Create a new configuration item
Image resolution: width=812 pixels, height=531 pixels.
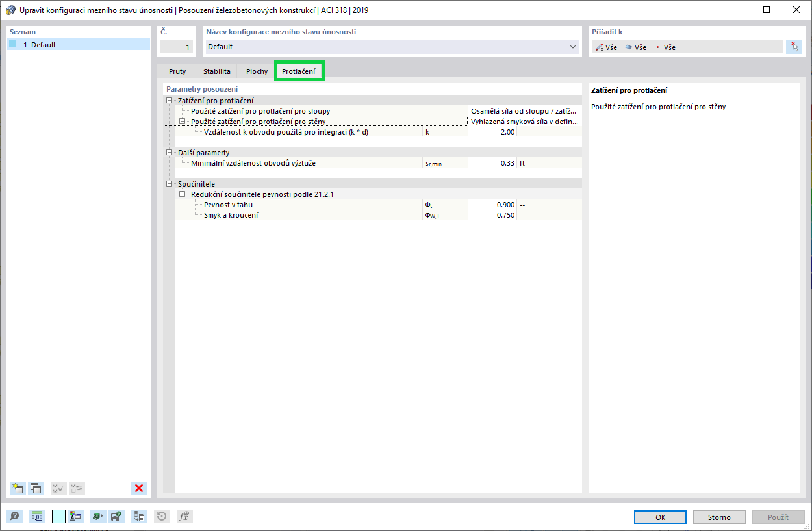pyautogui.click(x=16, y=488)
